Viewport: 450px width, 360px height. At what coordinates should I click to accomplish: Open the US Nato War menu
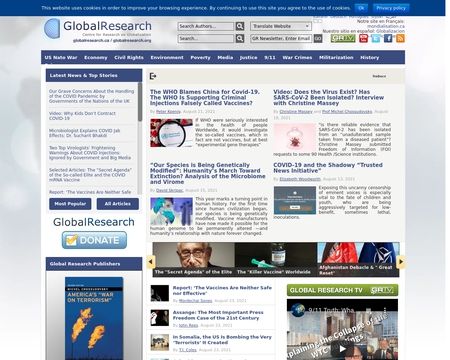(61, 57)
